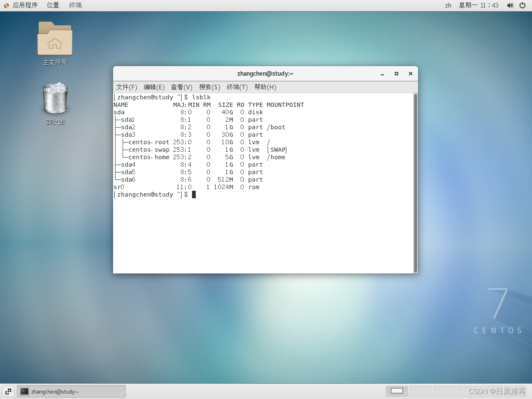Open the 查看(V) view menu

point(181,87)
